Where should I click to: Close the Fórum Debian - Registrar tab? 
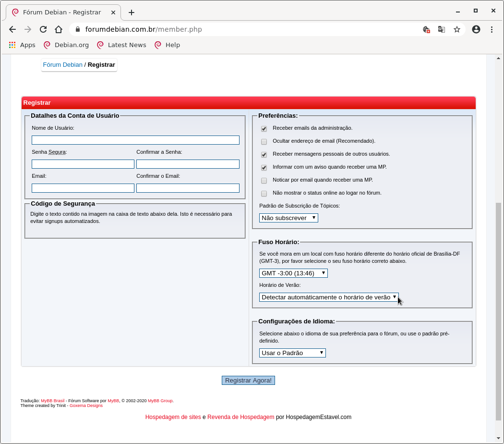tap(113, 12)
